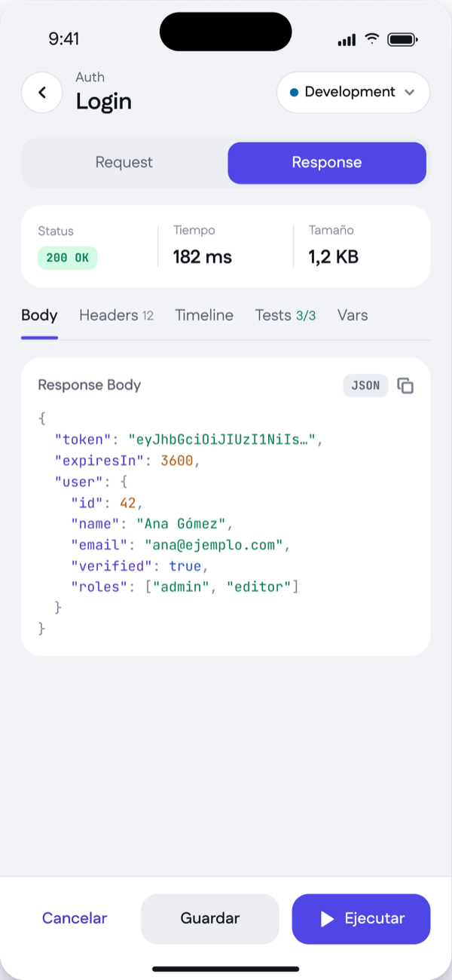Click the "user" key in JSON
Viewport: 452px width, 980px height.
(79, 482)
